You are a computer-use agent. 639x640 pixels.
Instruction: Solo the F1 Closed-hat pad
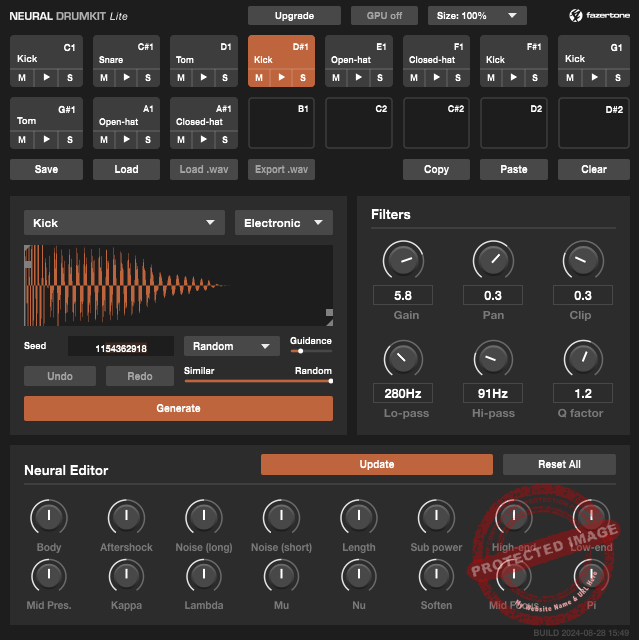(x=458, y=78)
